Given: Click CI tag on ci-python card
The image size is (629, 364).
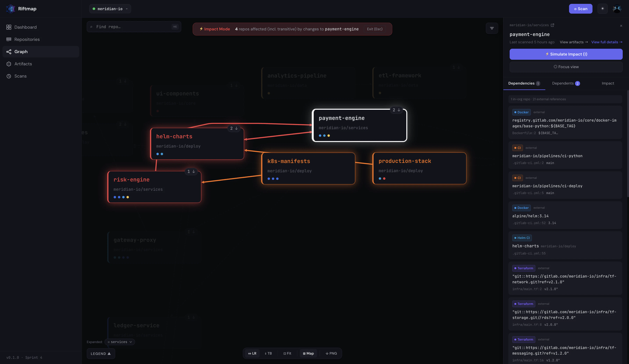Looking at the screenshot, I should point(517,148).
